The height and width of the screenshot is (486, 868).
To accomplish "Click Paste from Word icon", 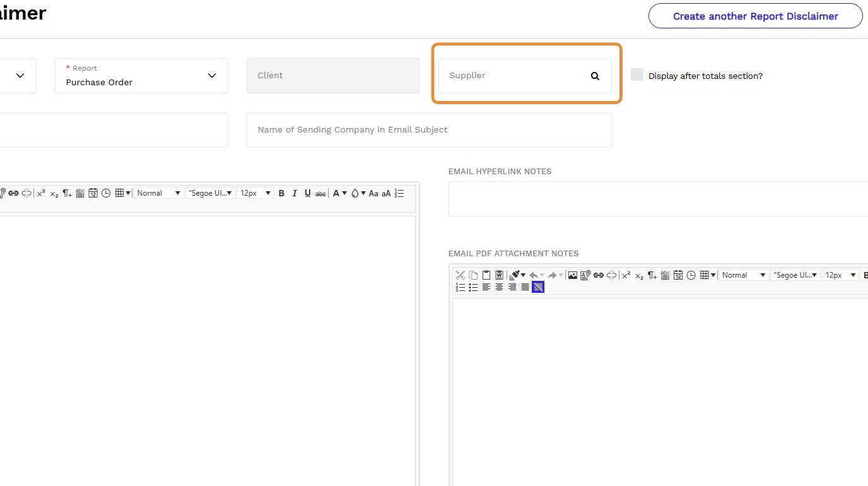I will [500, 275].
